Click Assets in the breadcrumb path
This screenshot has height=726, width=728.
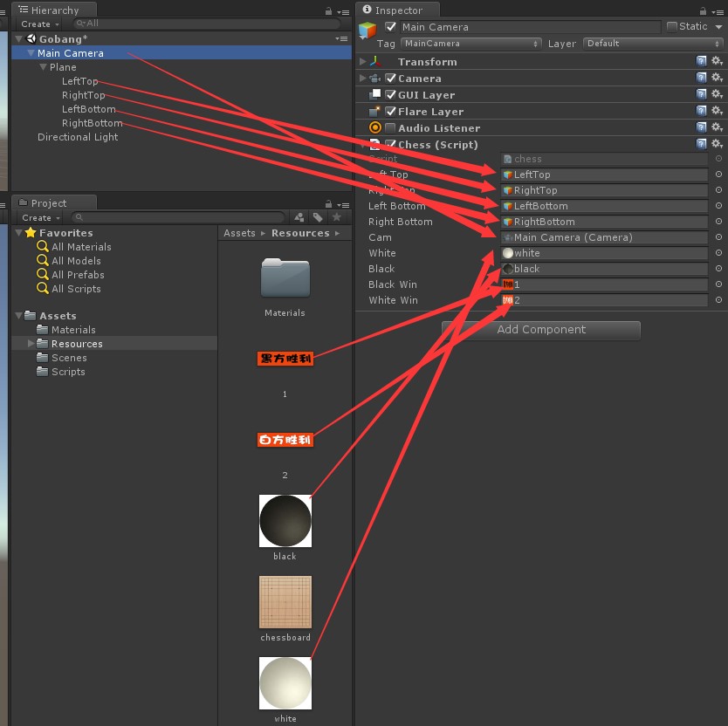[239, 233]
